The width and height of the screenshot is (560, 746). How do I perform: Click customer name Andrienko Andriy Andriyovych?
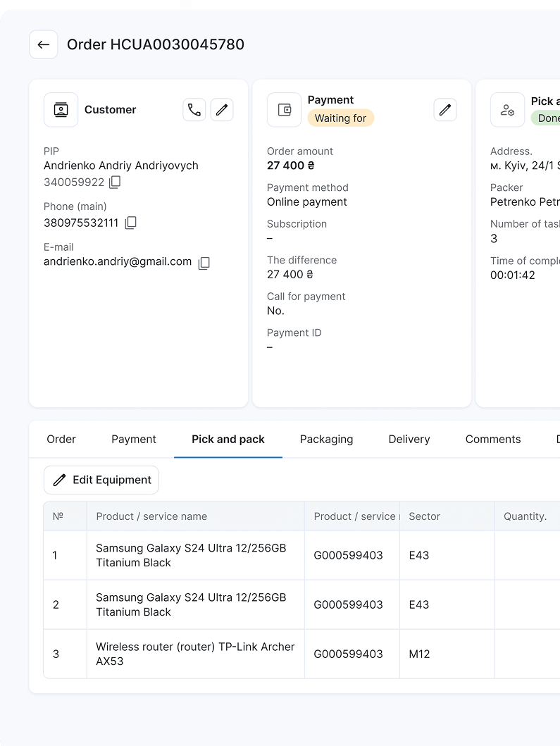pyautogui.click(x=121, y=166)
